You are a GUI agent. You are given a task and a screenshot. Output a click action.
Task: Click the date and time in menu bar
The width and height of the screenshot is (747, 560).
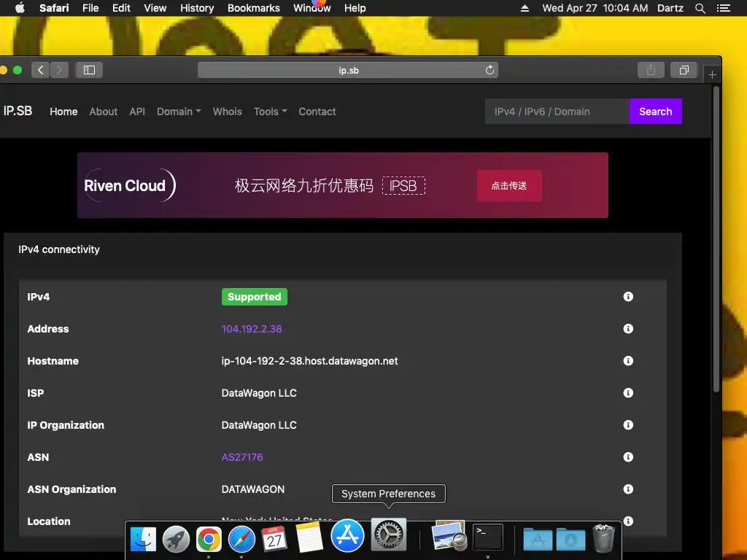pos(595,8)
